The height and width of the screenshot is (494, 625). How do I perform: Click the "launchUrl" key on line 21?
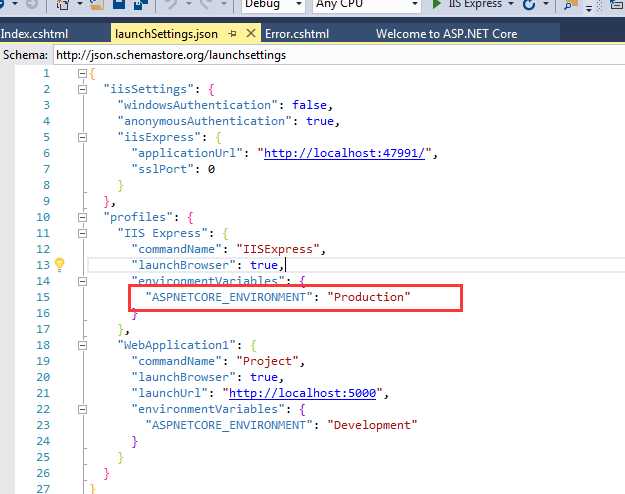point(169,393)
